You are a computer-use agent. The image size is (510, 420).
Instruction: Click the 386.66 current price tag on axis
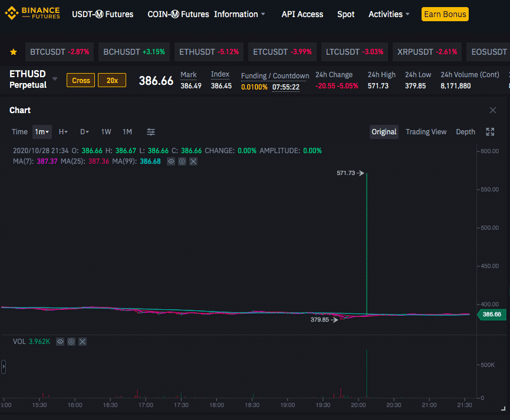pos(492,315)
